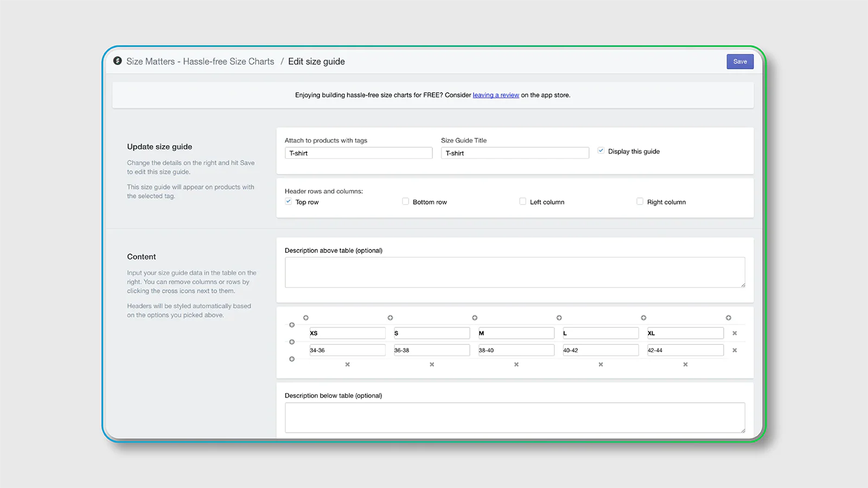Open the leaving a review link
The height and width of the screenshot is (488, 868).
coord(496,95)
